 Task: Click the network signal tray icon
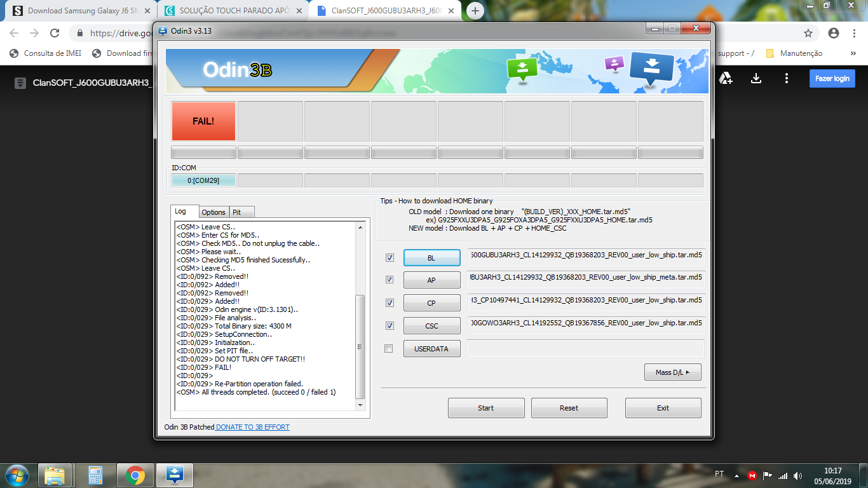pos(782,475)
